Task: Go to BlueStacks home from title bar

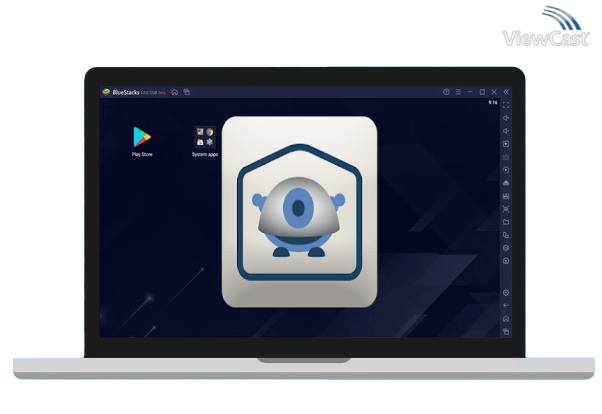Action: point(175,92)
